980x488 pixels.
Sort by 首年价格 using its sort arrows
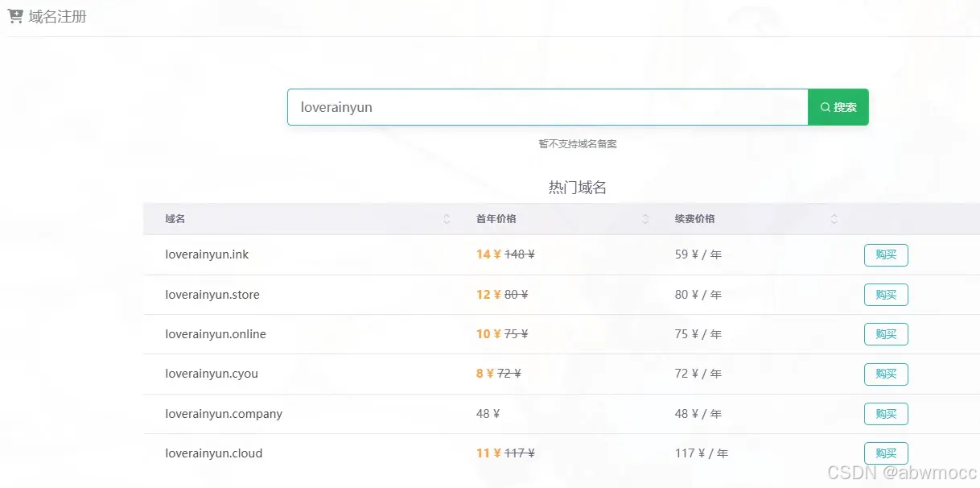645,219
